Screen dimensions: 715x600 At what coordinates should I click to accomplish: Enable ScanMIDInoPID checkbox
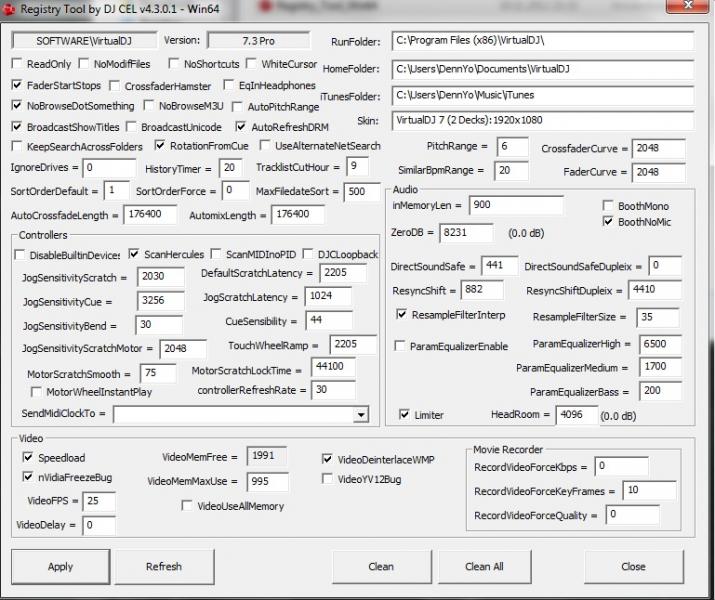pyautogui.click(x=216, y=254)
